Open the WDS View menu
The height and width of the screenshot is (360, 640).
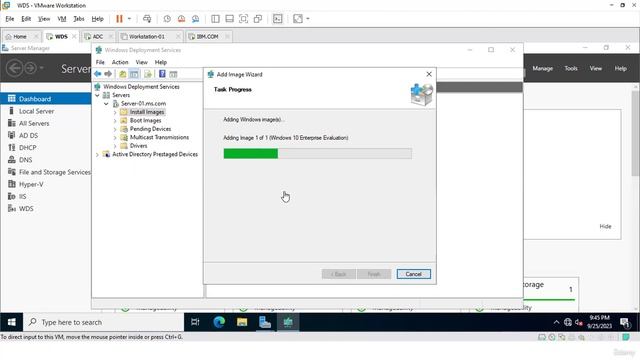(x=142, y=62)
